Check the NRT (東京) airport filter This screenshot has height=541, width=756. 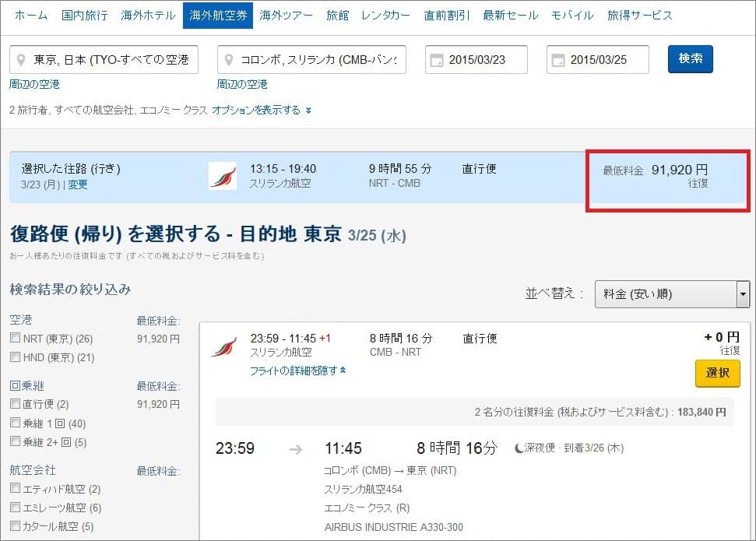pyautogui.click(x=16, y=339)
